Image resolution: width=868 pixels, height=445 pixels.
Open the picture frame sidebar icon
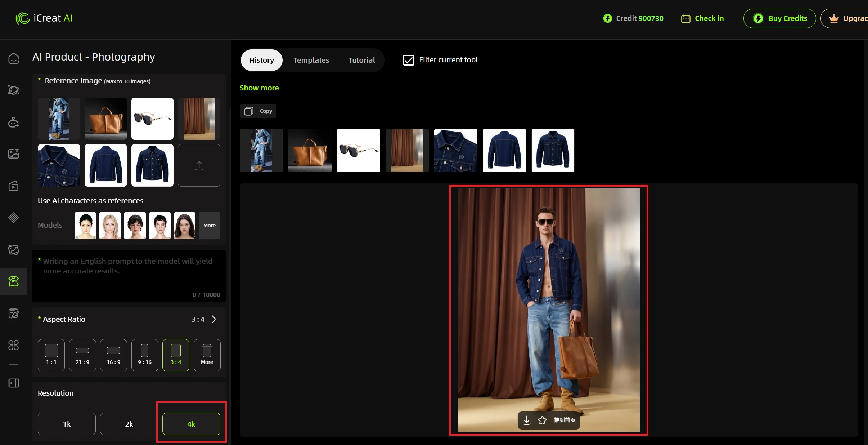tap(13, 250)
